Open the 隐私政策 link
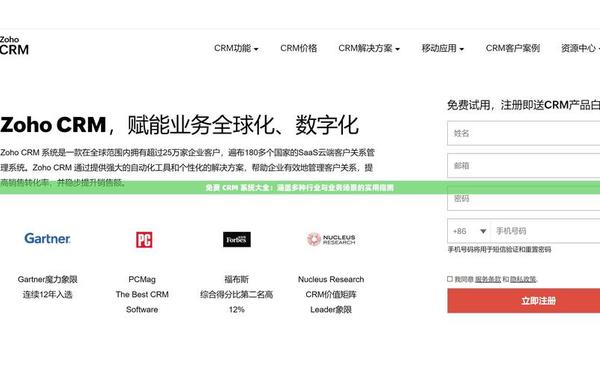The height and width of the screenshot is (375, 600). coord(523,279)
